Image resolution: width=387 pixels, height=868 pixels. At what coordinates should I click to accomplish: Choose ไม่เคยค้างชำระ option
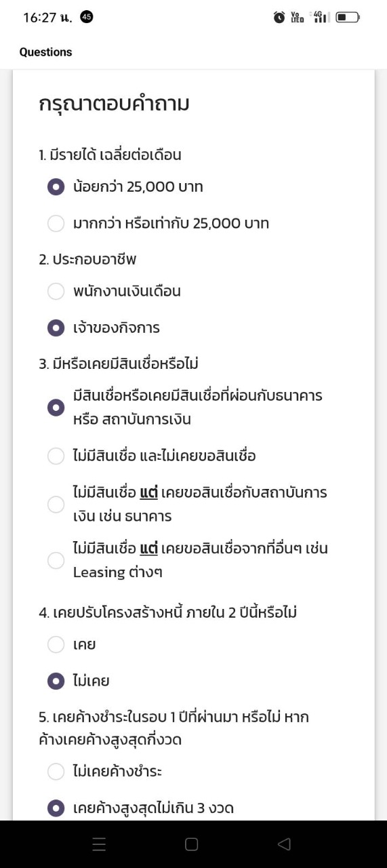(105, 771)
